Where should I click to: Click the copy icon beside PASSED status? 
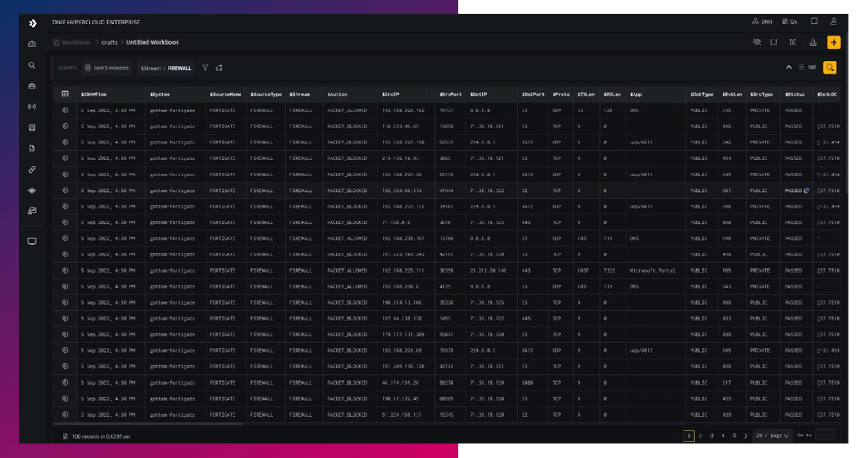click(806, 191)
